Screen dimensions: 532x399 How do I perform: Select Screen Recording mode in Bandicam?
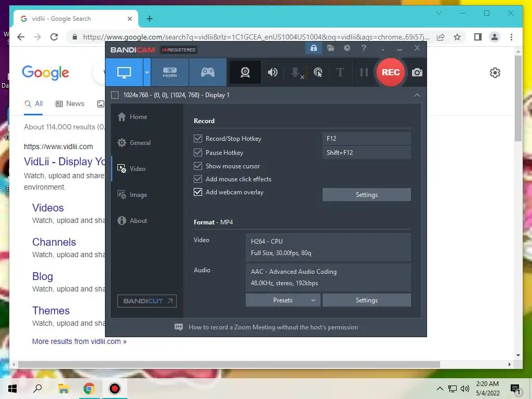click(124, 72)
